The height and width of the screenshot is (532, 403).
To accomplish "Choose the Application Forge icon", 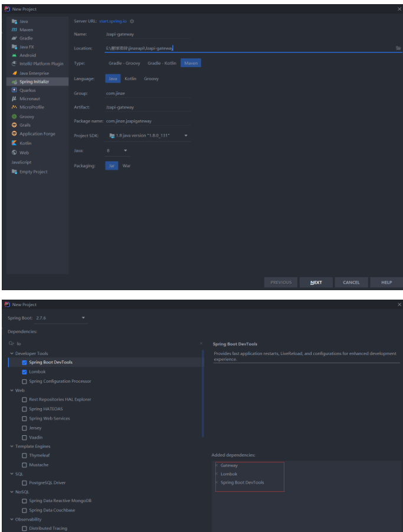I will 14,134.
